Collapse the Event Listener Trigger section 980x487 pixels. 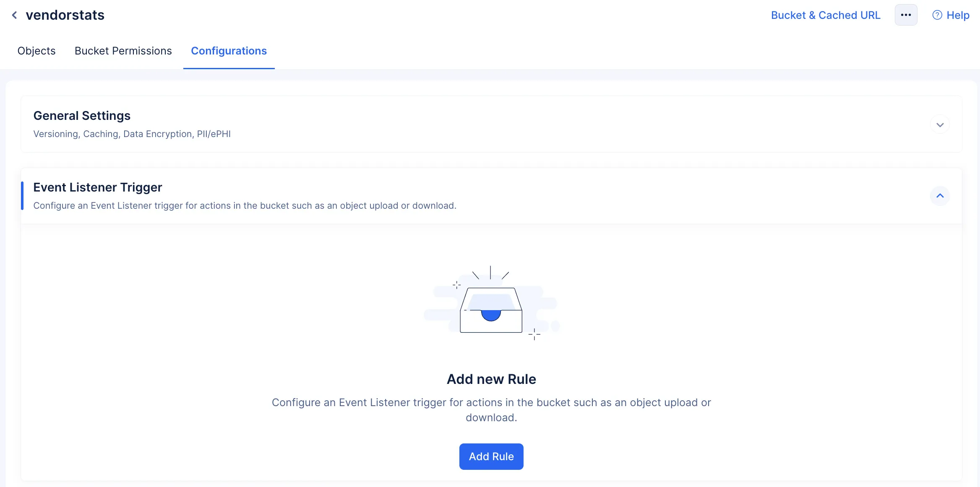(x=940, y=196)
